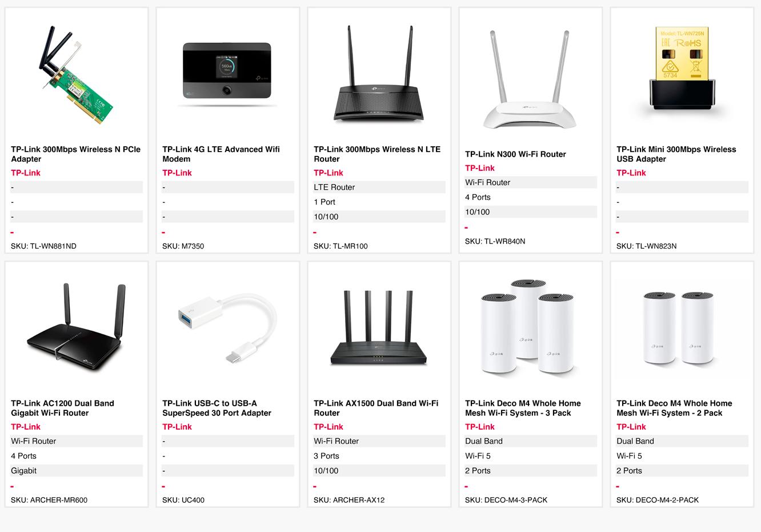Open TP-Link AX1500 Dual Band Wi-Fi Router title
This screenshot has height=532, width=761.
376,408
